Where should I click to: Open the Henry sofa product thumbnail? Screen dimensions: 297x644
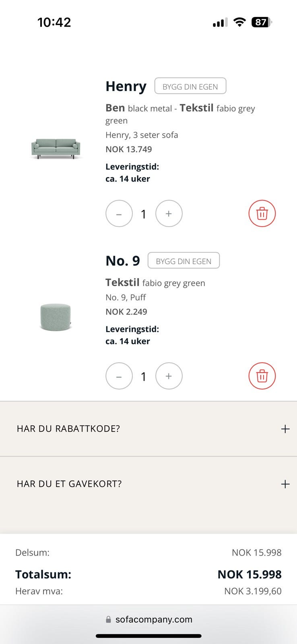56,149
